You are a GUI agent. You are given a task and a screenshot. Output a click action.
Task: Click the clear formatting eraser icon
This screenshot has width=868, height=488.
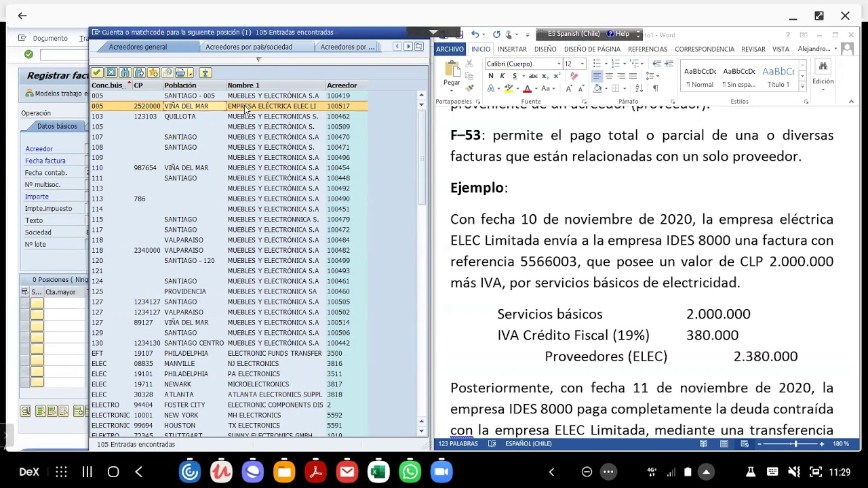574,76
